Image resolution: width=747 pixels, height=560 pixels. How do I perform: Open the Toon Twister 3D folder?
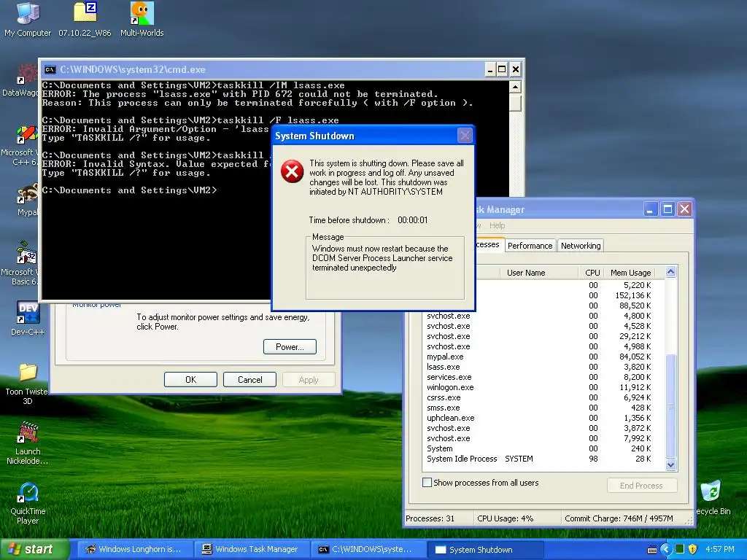pos(28,384)
